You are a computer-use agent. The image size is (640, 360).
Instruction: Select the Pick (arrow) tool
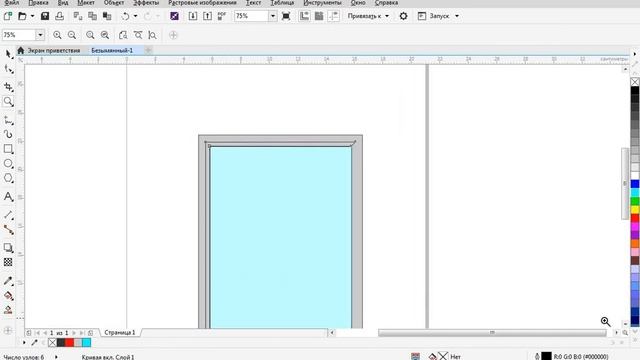tap(9, 54)
